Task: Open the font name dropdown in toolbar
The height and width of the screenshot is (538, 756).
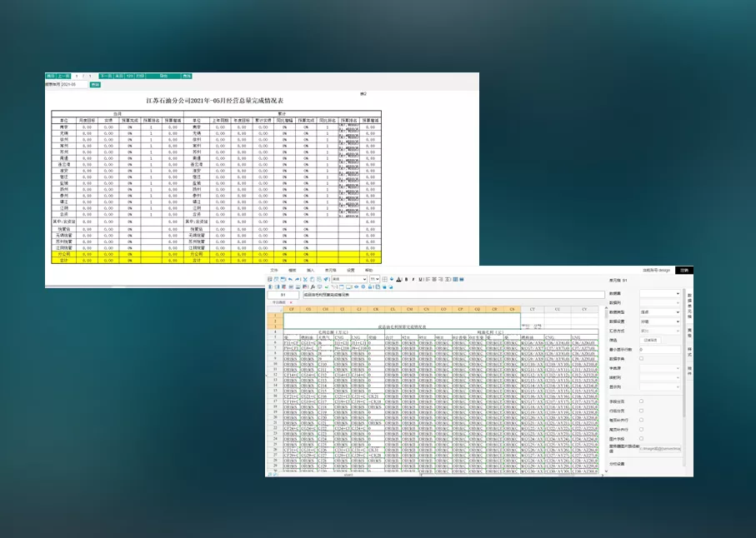Action: coord(349,279)
